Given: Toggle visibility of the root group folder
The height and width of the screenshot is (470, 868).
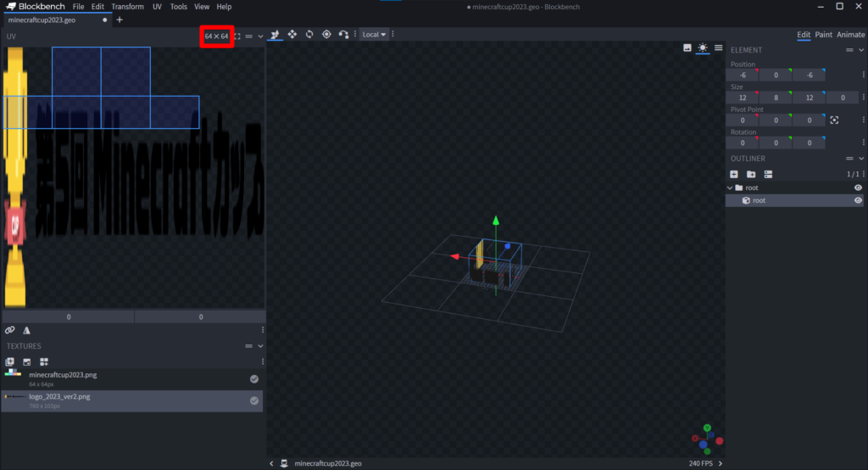Looking at the screenshot, I should click(858, 187).
